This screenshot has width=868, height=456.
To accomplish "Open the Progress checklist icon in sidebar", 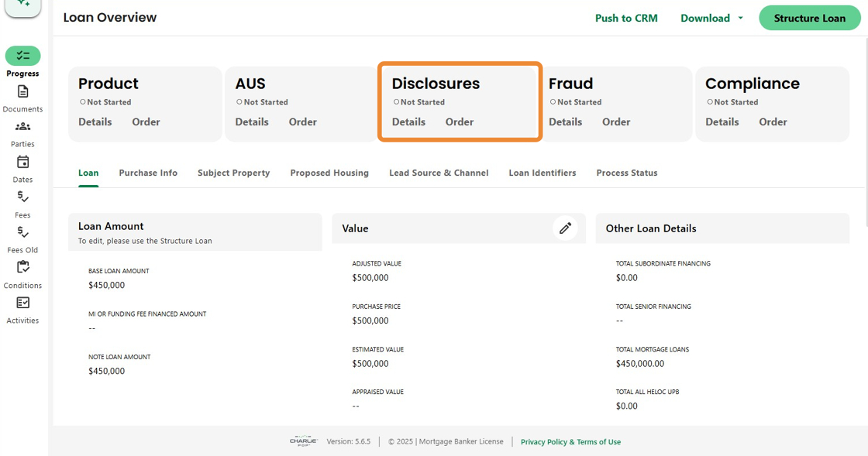I will (x=22, y=56).
